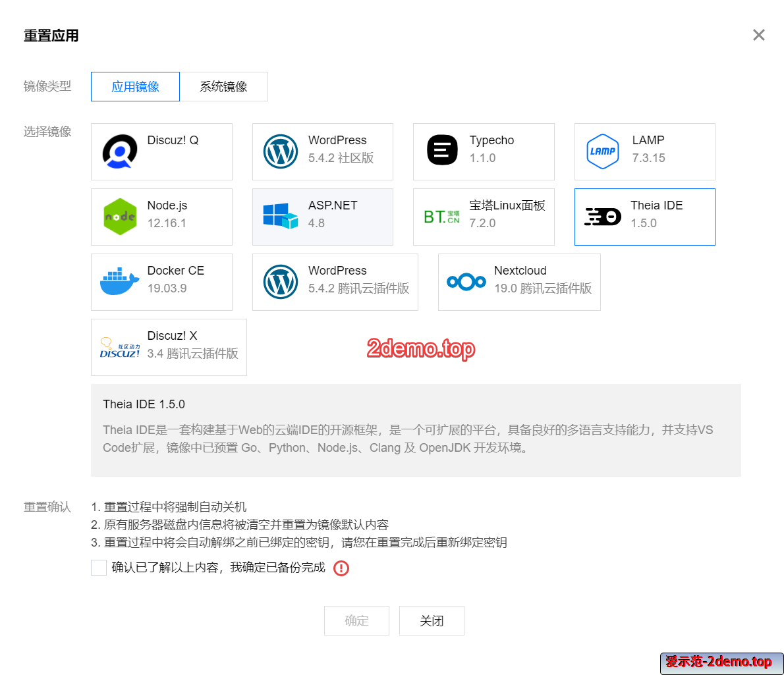This screenshot has width=784, height=675.
Task: Click the red warning exclamation icon
Action: click(x=341, y=568)
